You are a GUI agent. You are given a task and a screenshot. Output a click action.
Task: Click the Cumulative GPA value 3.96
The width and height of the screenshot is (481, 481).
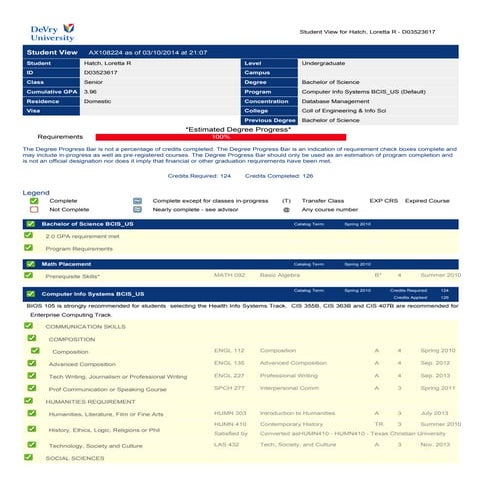click(x=90, y=92)
